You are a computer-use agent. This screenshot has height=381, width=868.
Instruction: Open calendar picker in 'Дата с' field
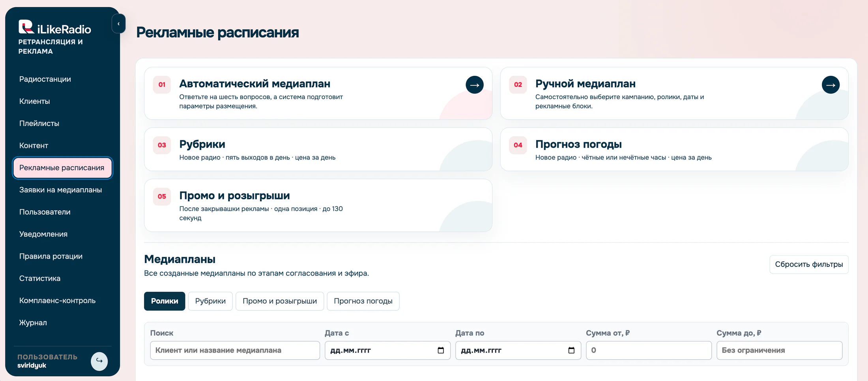441,350
